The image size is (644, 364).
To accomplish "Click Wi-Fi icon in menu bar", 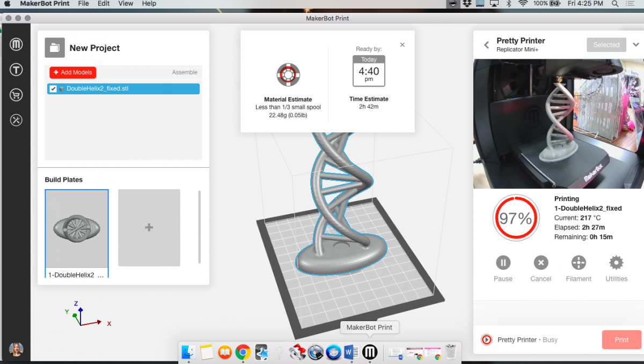I will [x=523, y=4].
